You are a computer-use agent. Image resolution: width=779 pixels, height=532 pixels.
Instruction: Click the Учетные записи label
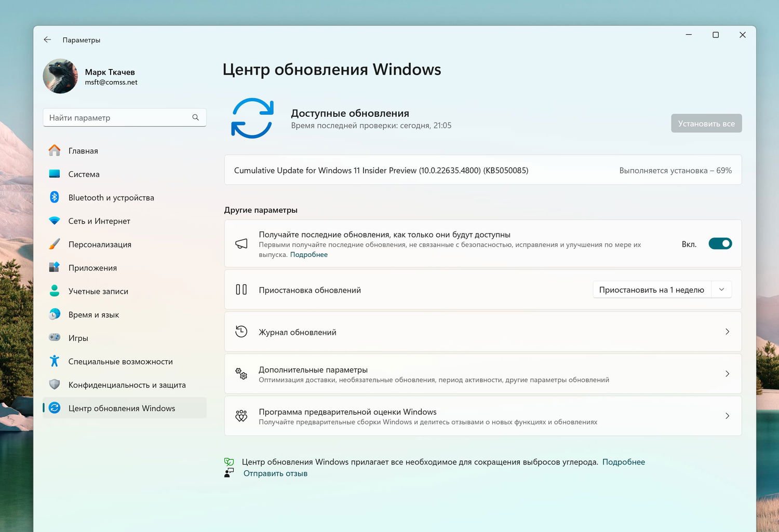(98, 291)
